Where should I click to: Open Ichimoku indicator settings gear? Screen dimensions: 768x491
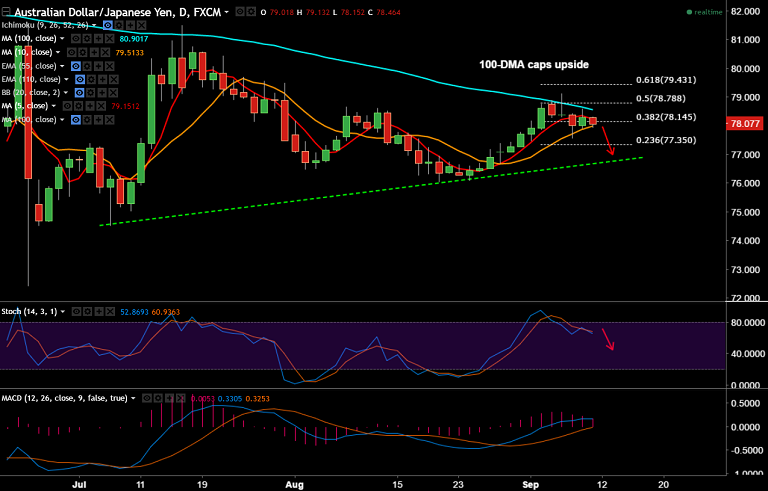[x=119, y=25]
